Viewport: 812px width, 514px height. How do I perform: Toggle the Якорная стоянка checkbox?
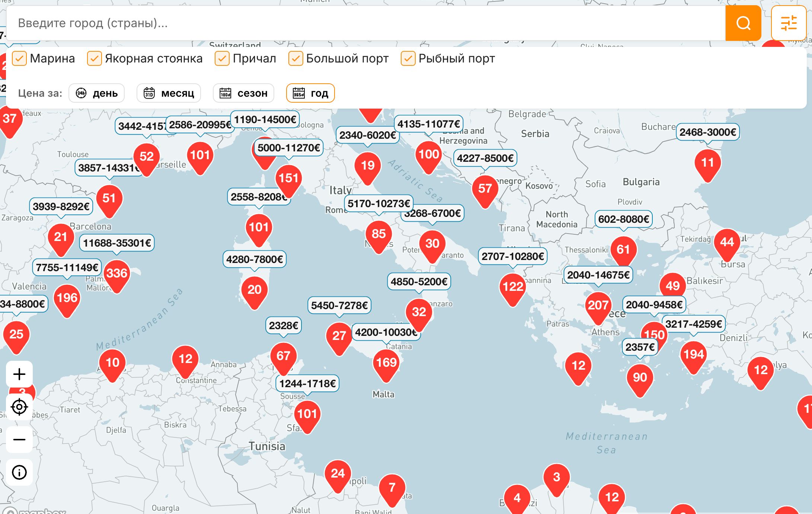95,58
